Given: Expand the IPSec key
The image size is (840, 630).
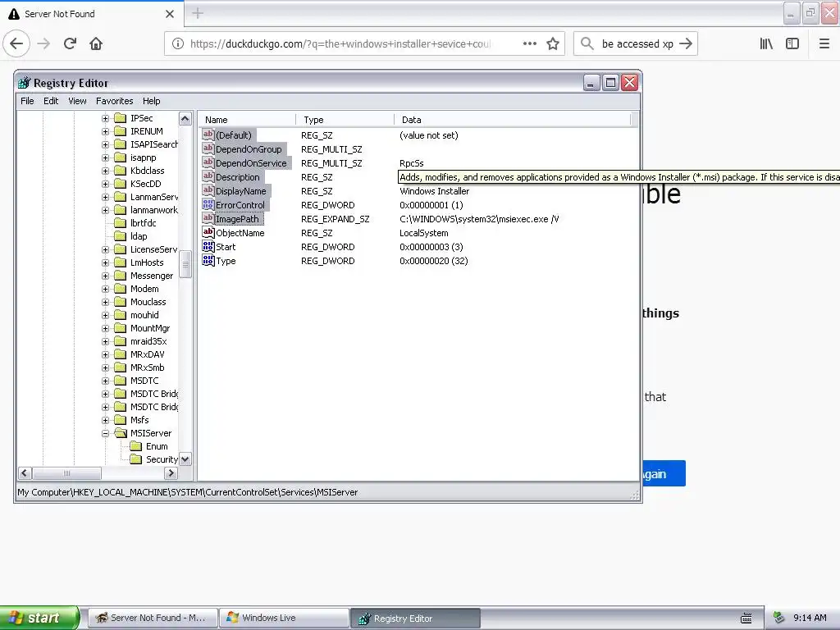Looking at the screenshot, I should coord(105,118).
